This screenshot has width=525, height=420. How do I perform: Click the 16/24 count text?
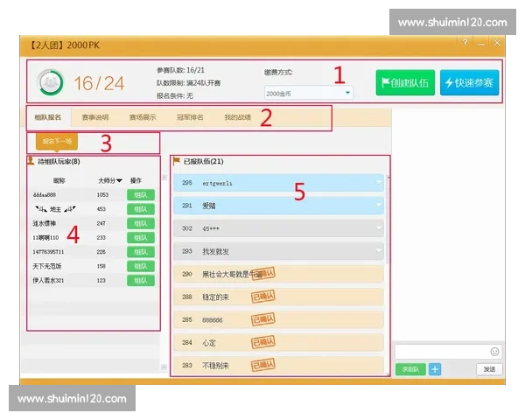(99, 83)
